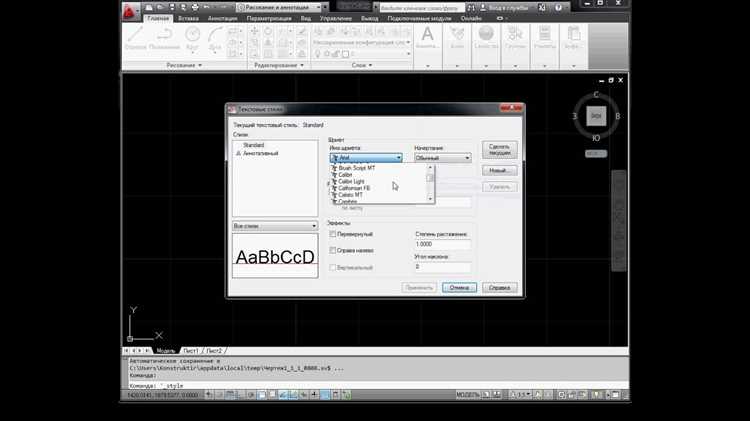
Task: Click the lightbulb layer icon in the Слои panel
Action: pos(317,54)
